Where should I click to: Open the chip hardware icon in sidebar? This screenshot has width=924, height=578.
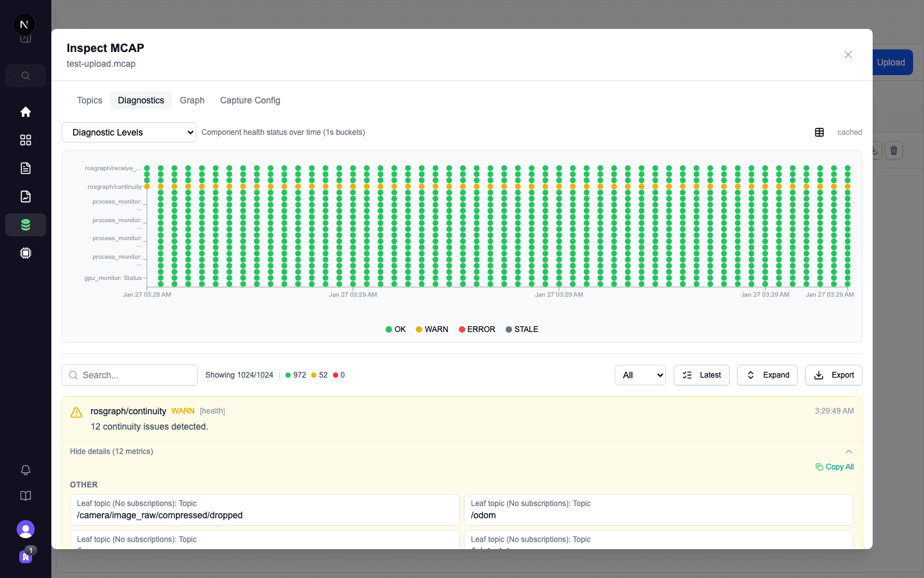click(x=26, y=253)
